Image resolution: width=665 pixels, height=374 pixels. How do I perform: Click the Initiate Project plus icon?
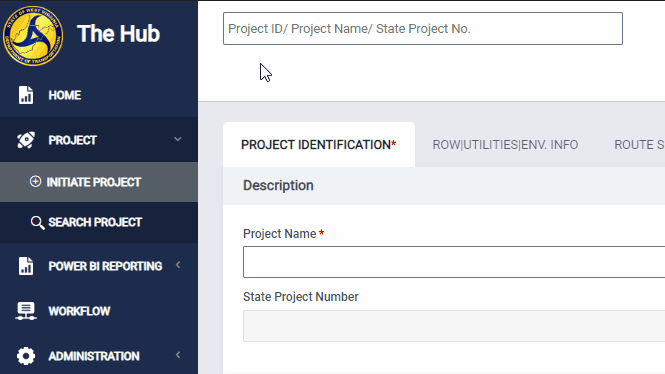pos(36,181)
